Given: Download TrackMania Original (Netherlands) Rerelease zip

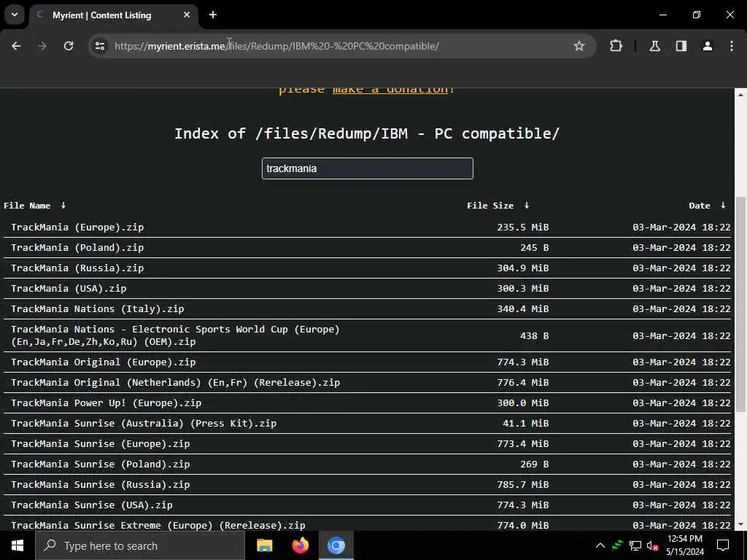Looking at the screenshot, I should pos(175,383).
